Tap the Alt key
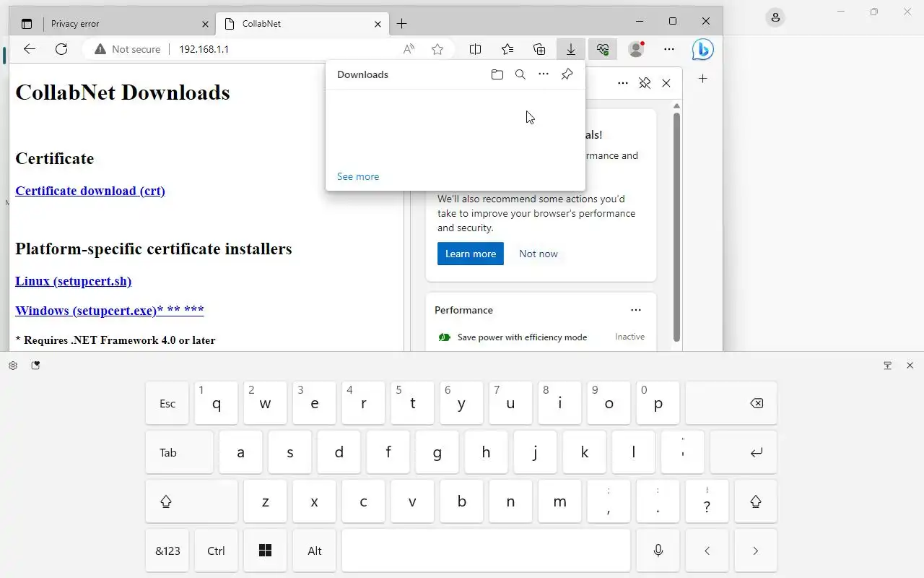This screenshot has height=578, width=924. (315, 551)
